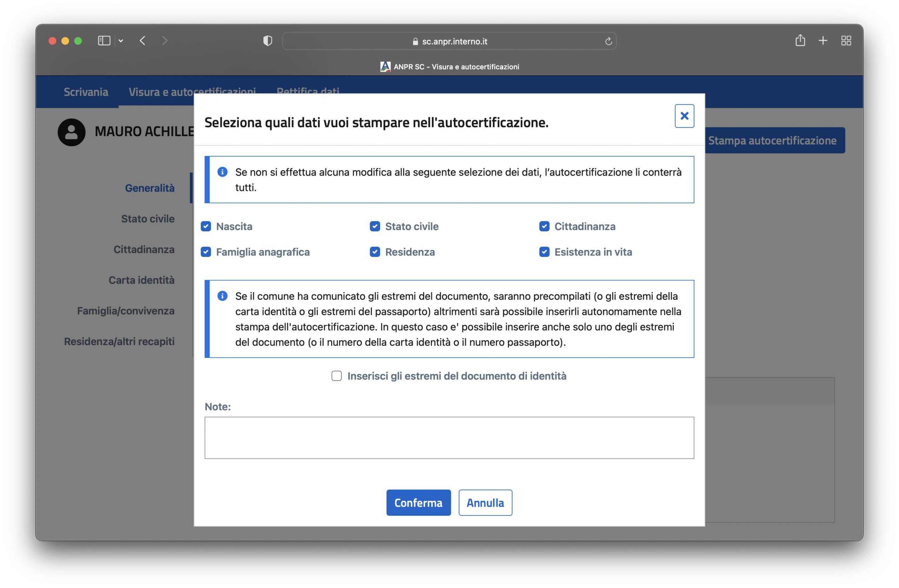Enable Inserisci gli estremi del documento checkbox
The image size is (899, 588).
pos(336,376)
